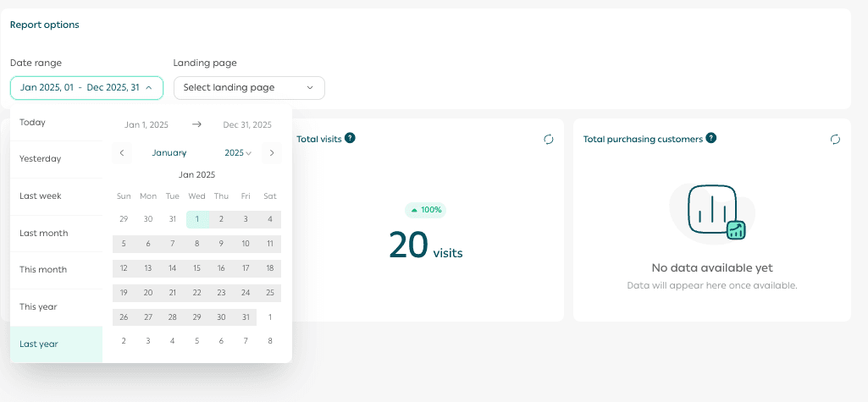Open the 2025 year selector
This screenshot has height=402, width=868.
238,153
